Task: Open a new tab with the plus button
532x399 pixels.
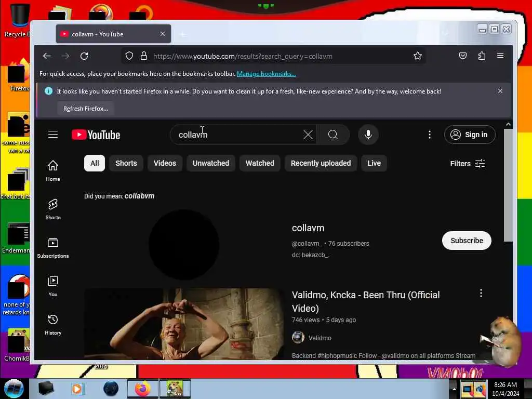Action: (x=182, y=34)
